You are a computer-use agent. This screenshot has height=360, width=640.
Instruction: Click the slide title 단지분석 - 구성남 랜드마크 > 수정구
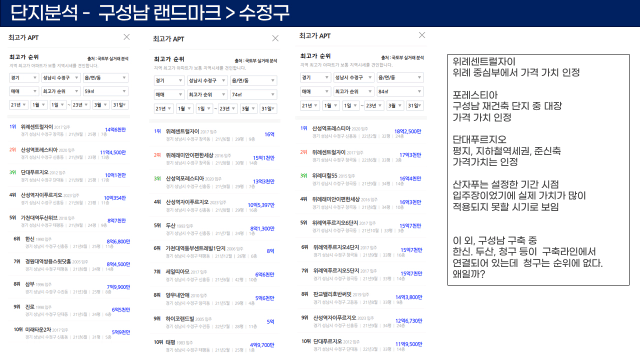pos(149,12)
